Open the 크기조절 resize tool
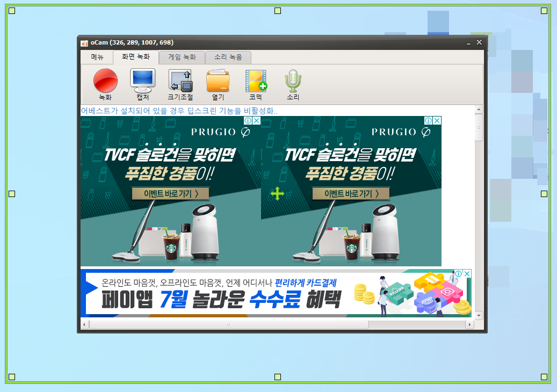557x392 pixels. [180, 84]
